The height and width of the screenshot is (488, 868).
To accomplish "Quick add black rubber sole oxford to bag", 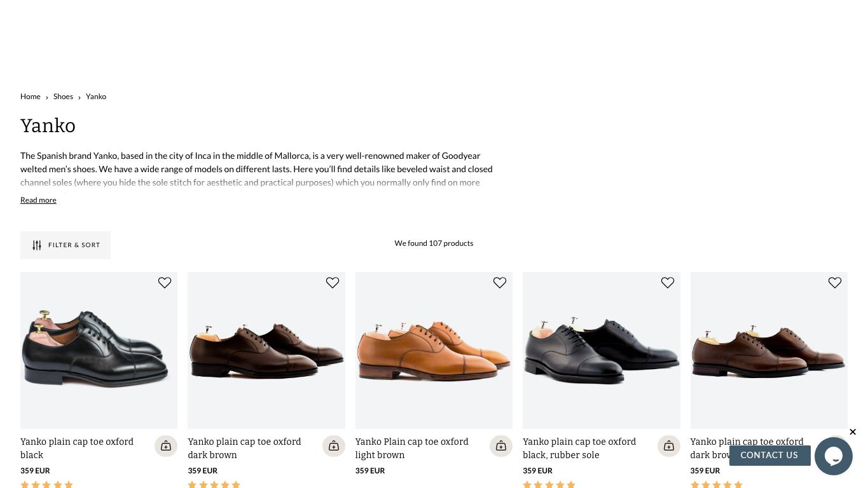I will pyautogui.click(x=669, y=446).
